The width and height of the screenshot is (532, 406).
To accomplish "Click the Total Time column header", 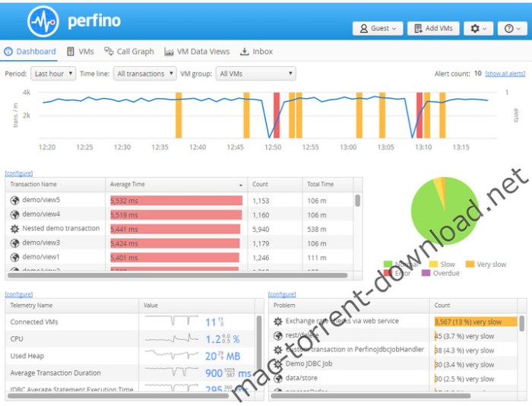I will pos(328,184).
